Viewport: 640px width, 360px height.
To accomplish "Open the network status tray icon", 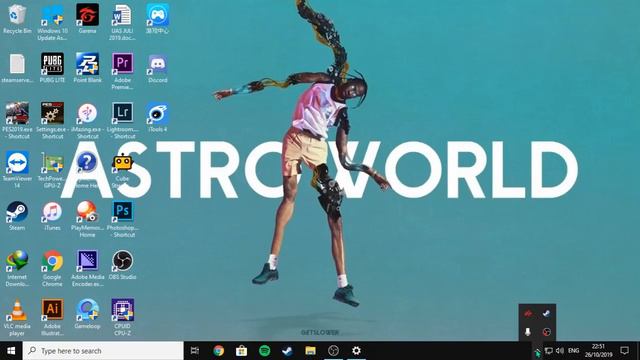I will [549, 351].
